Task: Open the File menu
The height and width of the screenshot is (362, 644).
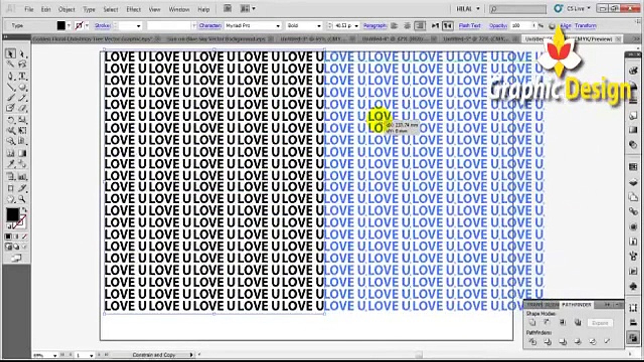Action: coord(29,9)
